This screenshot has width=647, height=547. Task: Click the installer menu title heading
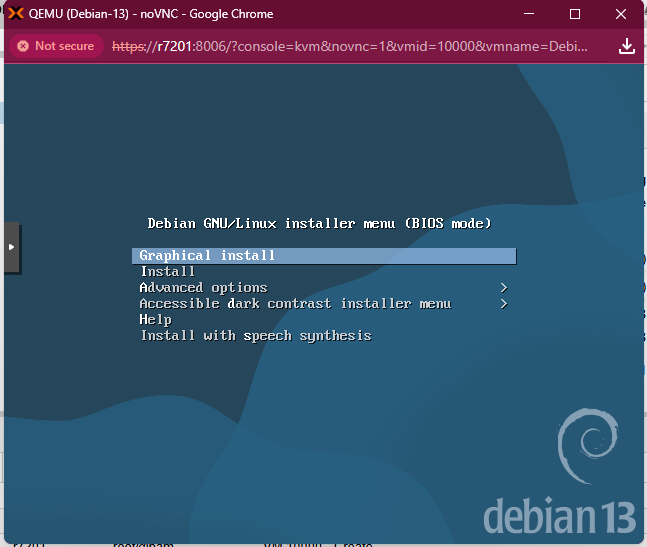pyautogui.click(x=319, y=223)
